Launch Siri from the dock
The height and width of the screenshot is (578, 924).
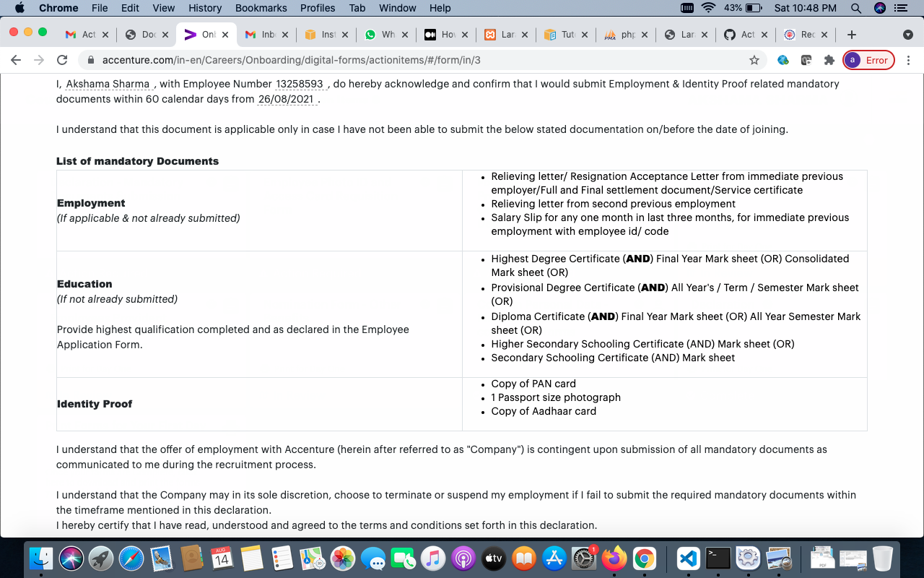[71, 558]
